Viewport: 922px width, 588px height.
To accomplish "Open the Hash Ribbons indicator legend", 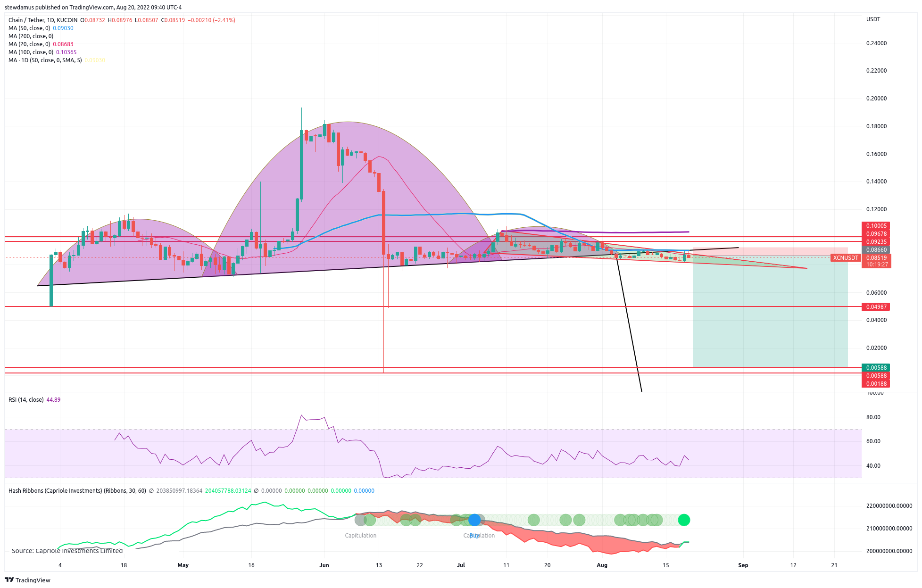I will point(77,491).
